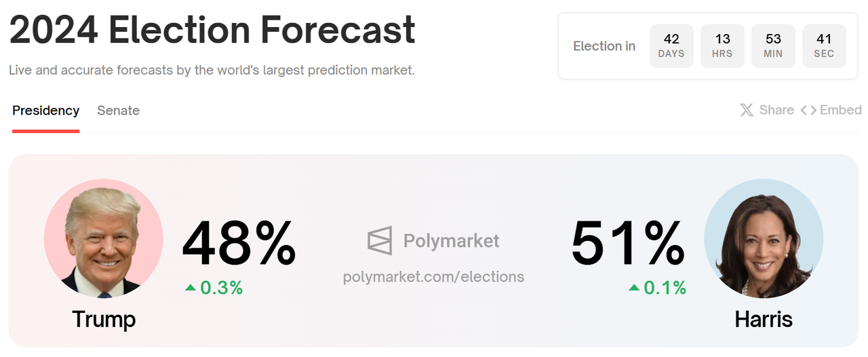This screenshot has width=868, height=357.
Task: Click the Share link
Action: 776,110
